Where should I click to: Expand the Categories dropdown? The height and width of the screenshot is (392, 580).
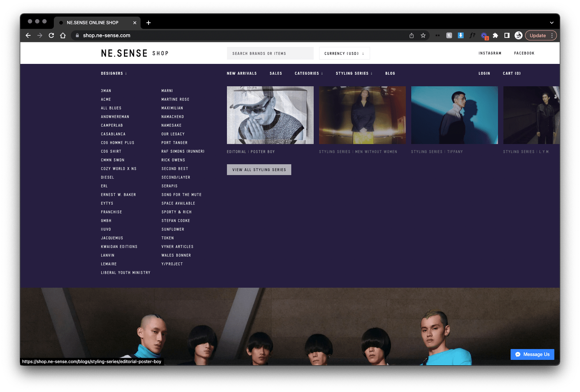click(x=309, y=74)
